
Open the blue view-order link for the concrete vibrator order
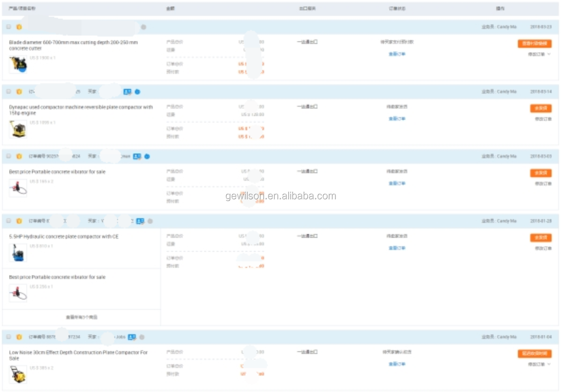[x=397, y=184]
